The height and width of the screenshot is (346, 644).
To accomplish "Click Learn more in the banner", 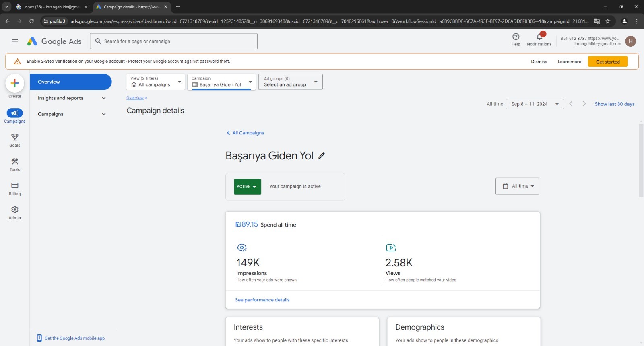I will coord(569,62).
